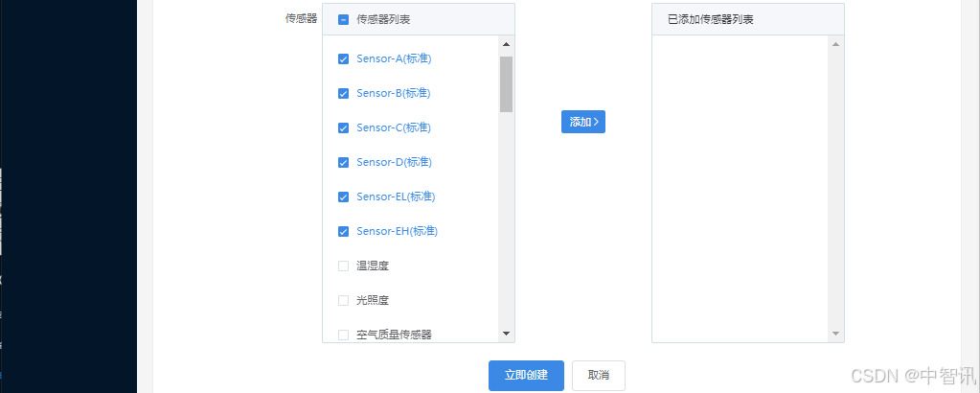Click the 立即创建 button

coord(526,376)
